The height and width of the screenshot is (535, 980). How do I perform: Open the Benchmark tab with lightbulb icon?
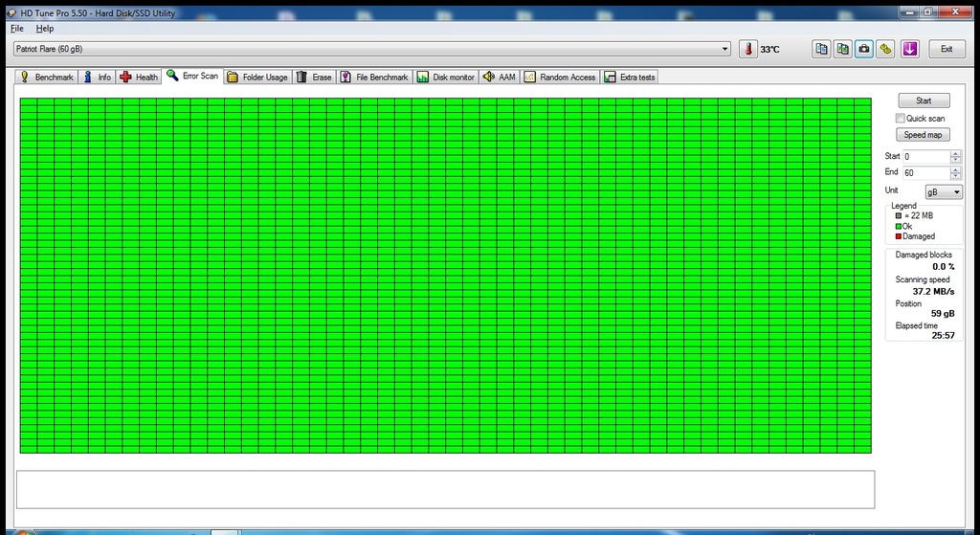click(x=46, y=77)
